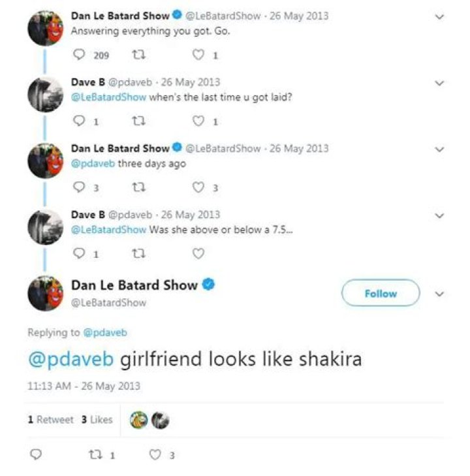Viewport: 470px width, 476px height.
Task: Like the main 'girlfriend looks like shakira' tweet
Action: tap(155, 455)
